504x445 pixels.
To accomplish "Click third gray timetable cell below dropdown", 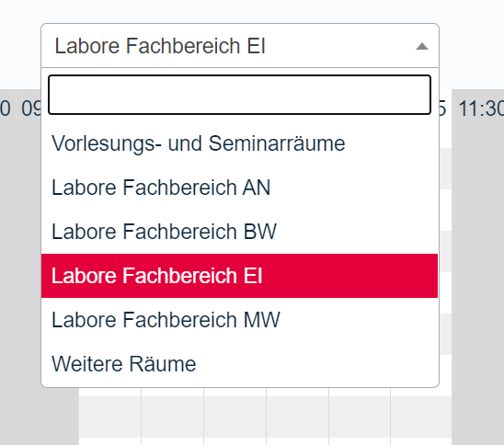I will click(x=235, y=416).
